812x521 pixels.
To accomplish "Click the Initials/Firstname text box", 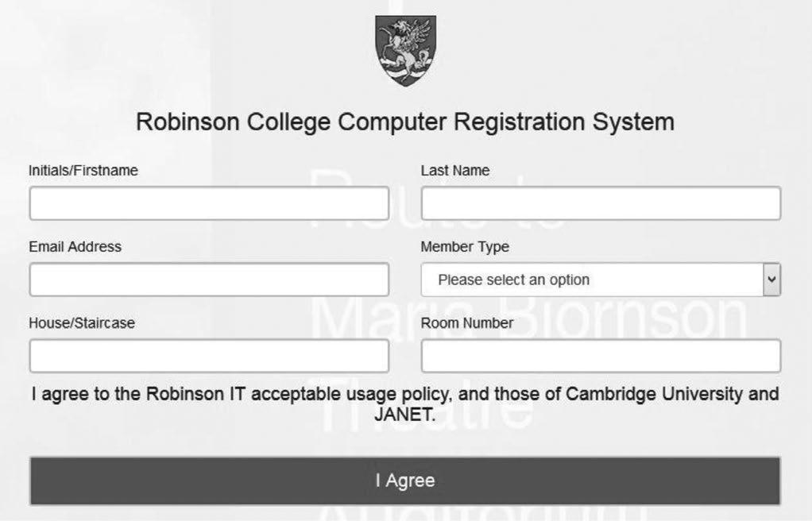I will click(x=209, y=203).
